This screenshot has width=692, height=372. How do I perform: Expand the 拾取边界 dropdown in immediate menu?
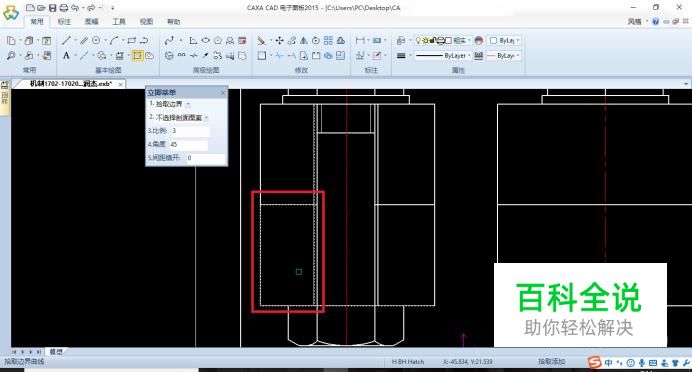188,105
